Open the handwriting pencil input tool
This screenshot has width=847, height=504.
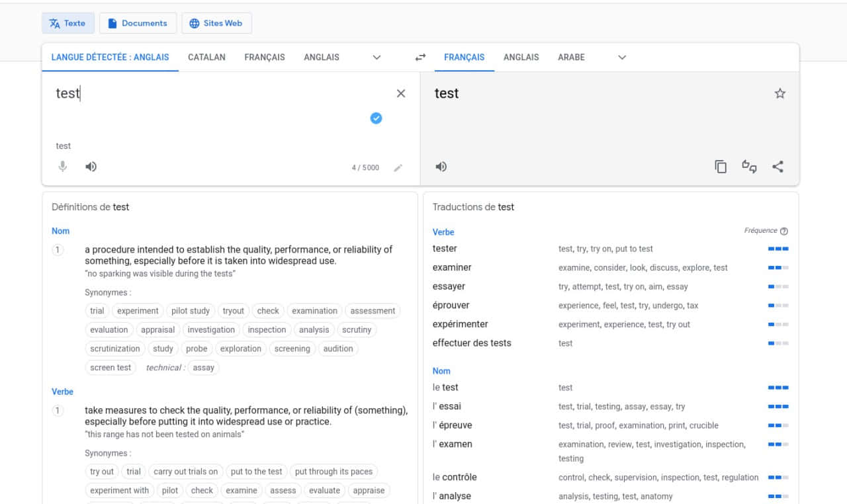[398, 167]
